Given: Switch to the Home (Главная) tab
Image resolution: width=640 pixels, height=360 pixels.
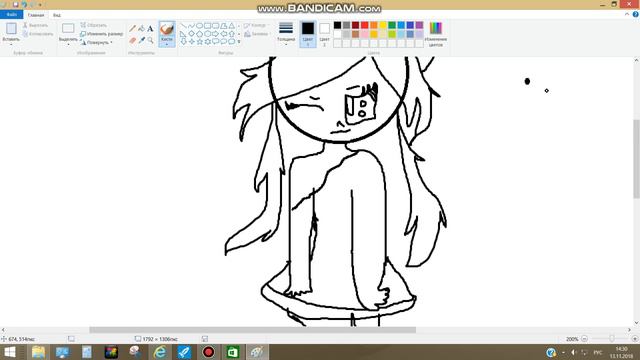Looking at the screenshot, I should point(36,15).
